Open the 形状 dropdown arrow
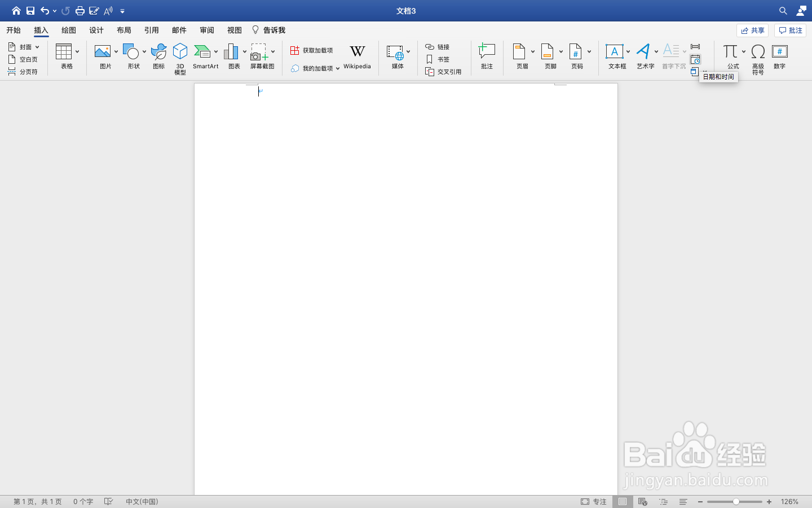The image size is (812, 508). 144,52
